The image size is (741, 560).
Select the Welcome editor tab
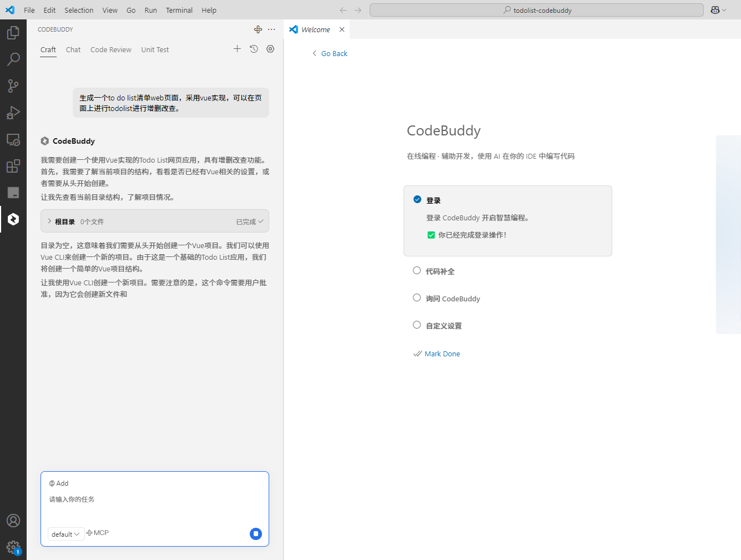tap(316, 29)
